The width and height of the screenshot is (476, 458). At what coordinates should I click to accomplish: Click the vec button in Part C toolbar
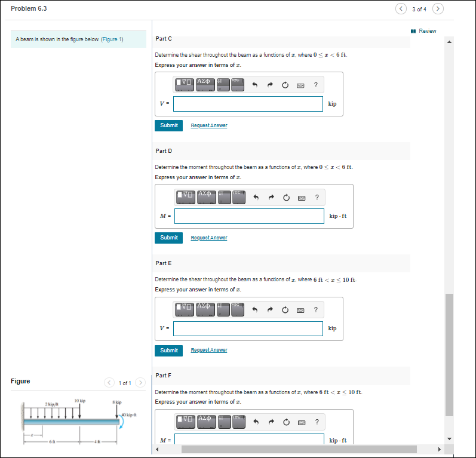(238, 84)
